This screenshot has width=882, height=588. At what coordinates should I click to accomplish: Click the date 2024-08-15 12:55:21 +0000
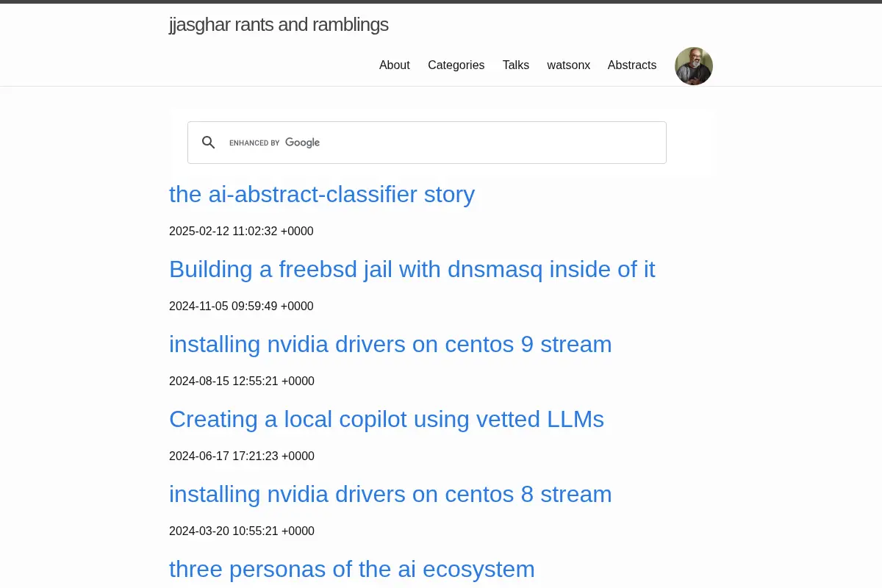coord(242,381)
